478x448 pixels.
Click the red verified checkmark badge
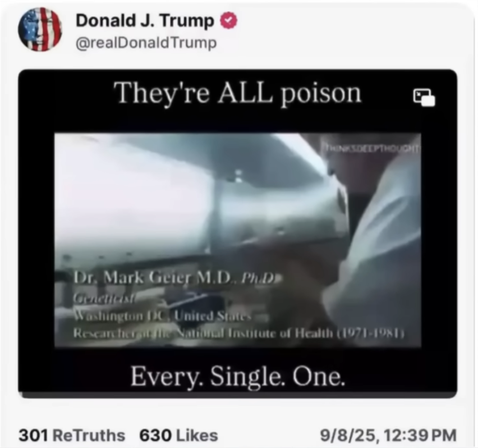229,21
